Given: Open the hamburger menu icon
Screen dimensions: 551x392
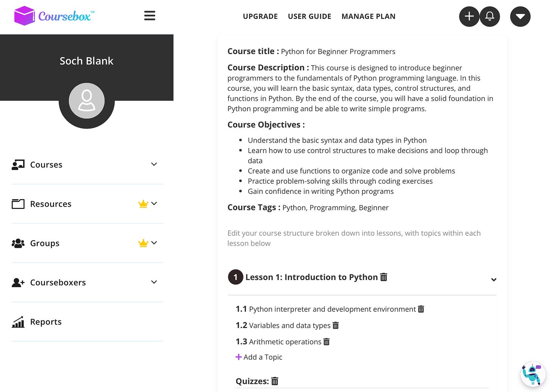Looking at the screenshot, I should pos(149,16).
